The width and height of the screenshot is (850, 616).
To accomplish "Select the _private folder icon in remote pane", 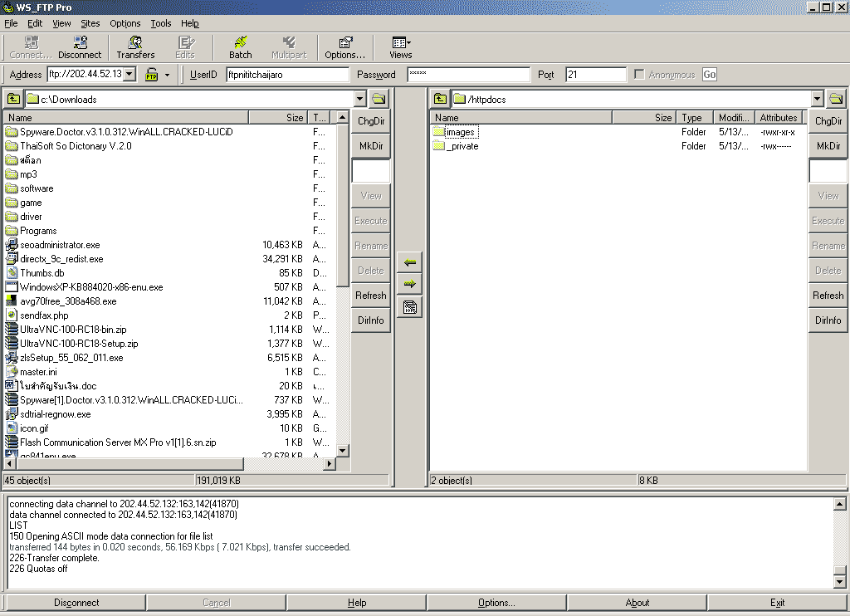I will (439, 146).
